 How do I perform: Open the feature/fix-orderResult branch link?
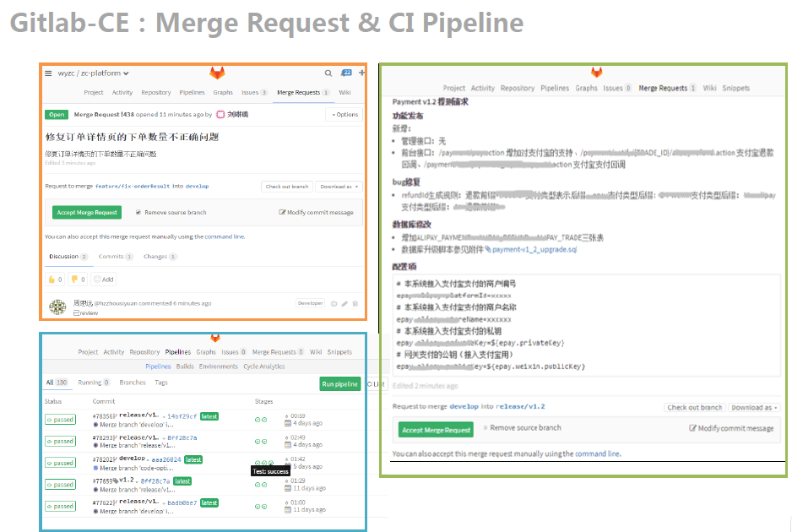133,187
